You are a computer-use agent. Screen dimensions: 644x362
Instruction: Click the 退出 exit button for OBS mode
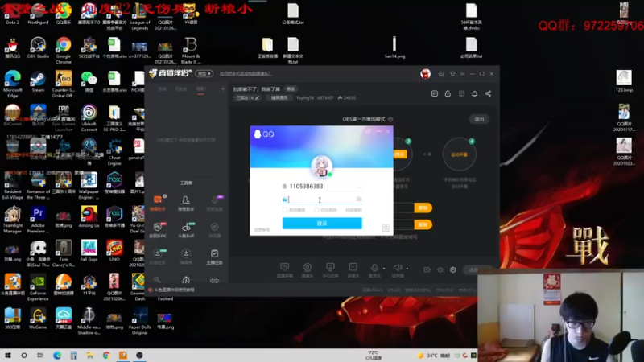pyautogui.click(x=479, y=119)
